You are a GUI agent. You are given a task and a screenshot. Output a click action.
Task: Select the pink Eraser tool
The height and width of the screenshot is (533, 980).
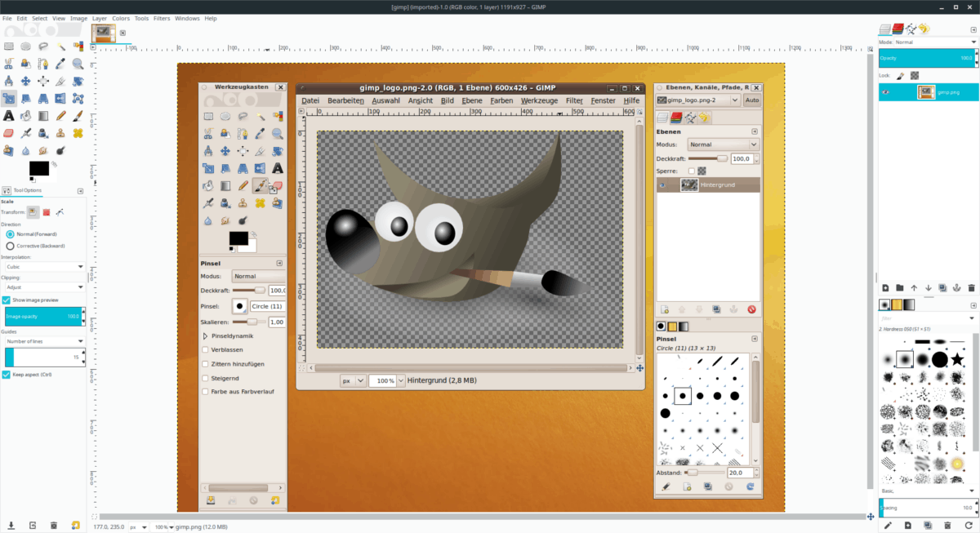pyautogui.click(x=9, y=132)
